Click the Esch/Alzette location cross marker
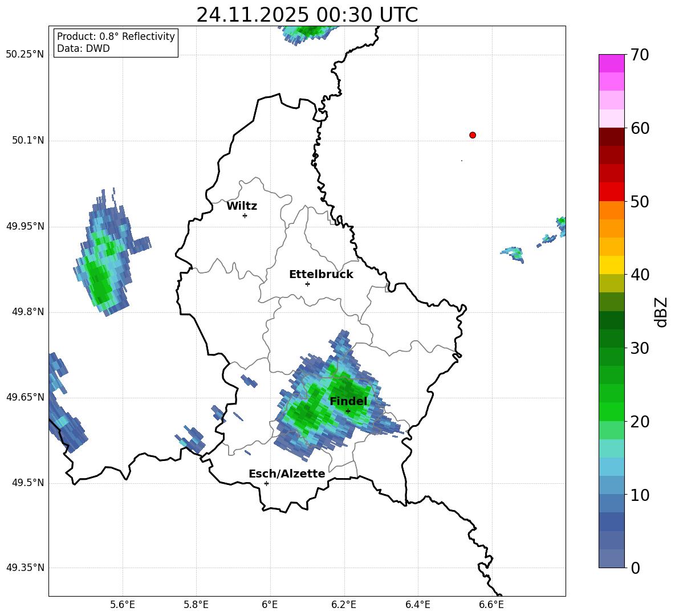This screenshot has height=616, width=675. tap(266, 483)
